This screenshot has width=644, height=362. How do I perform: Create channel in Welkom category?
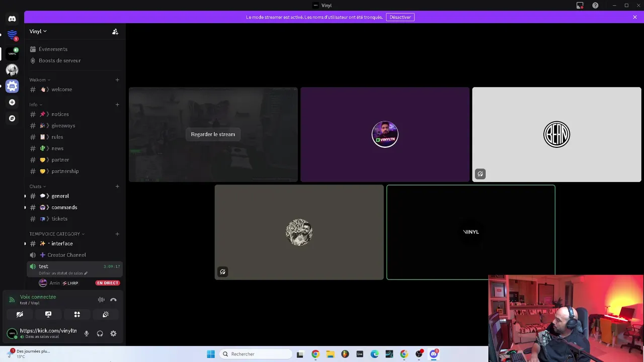(117, 80)
